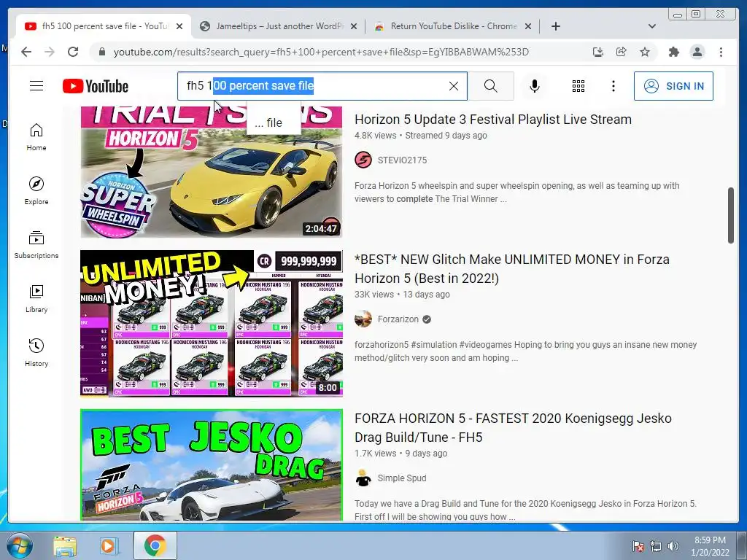Submit search with magnifying glass button
The width and height of the screenshot is (747, 560).
point(491,86)
